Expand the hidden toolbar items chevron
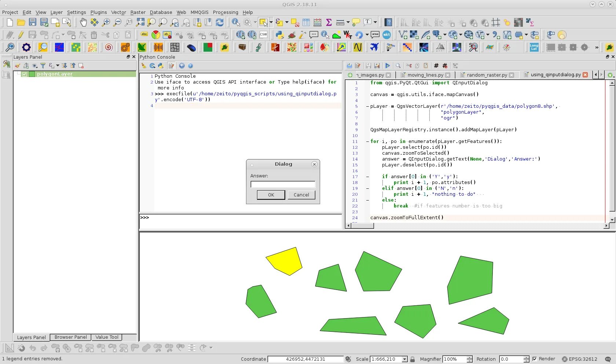Screen dimensions: 616x364 (597, 47)
